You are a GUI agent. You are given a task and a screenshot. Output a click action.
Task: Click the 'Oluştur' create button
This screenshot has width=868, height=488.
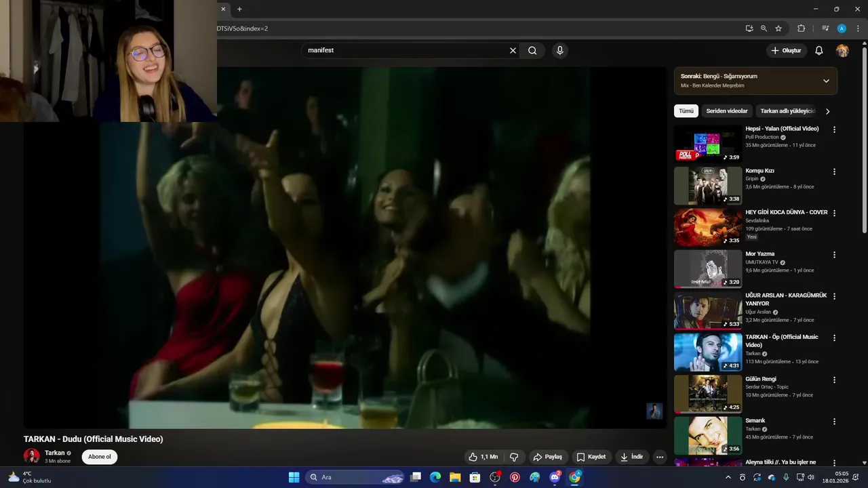tap(786, 50)
